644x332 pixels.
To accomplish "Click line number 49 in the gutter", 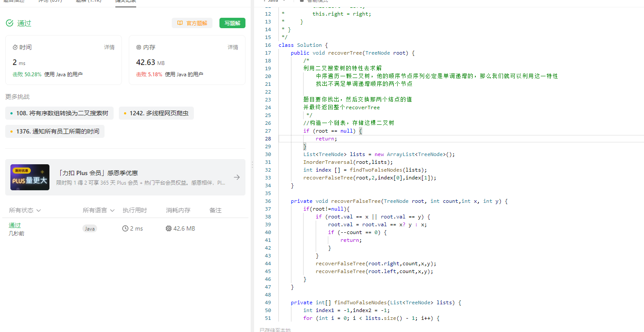I will coord(268,303).
